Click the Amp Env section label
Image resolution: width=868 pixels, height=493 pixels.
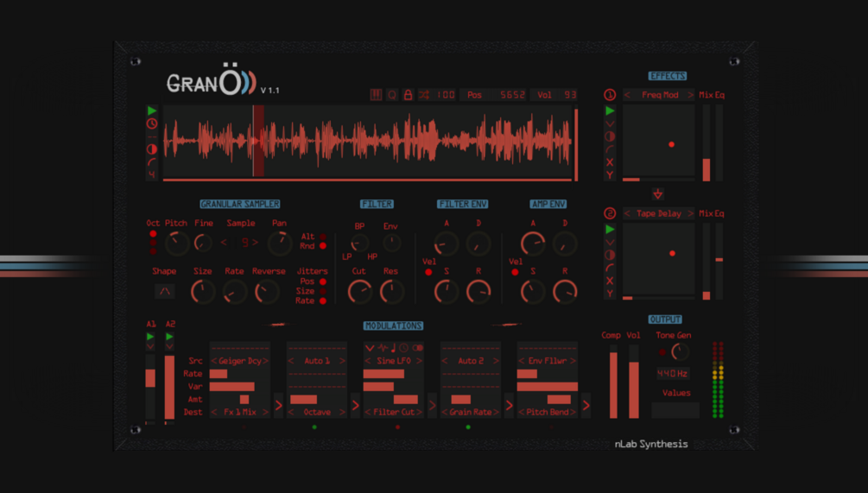(548, 204)
